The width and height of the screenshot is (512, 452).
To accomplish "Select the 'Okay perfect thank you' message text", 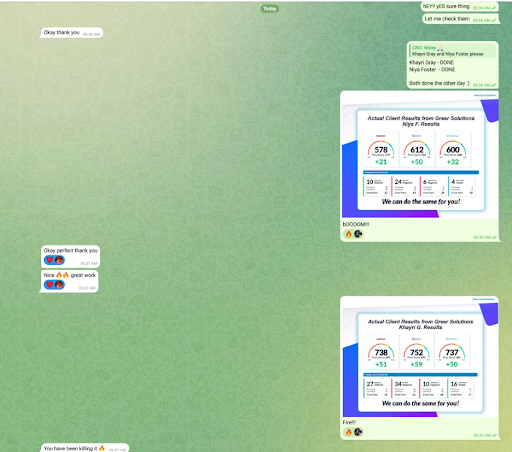I will coord(70,250).
